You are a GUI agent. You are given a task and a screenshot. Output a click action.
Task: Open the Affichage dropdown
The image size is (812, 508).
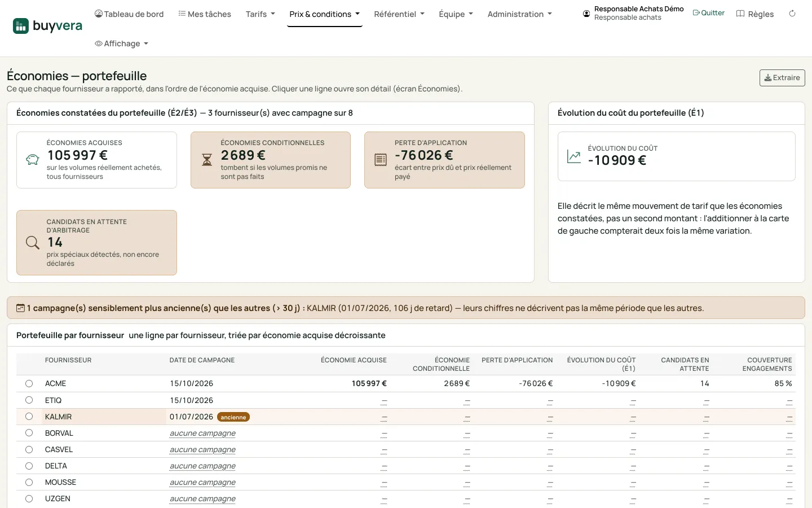pos(121,43)
